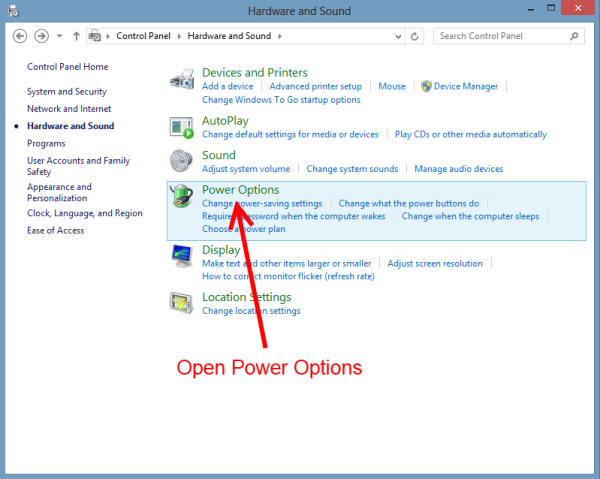
Task: Click the window icon in title bar
Action: (13, 11)
